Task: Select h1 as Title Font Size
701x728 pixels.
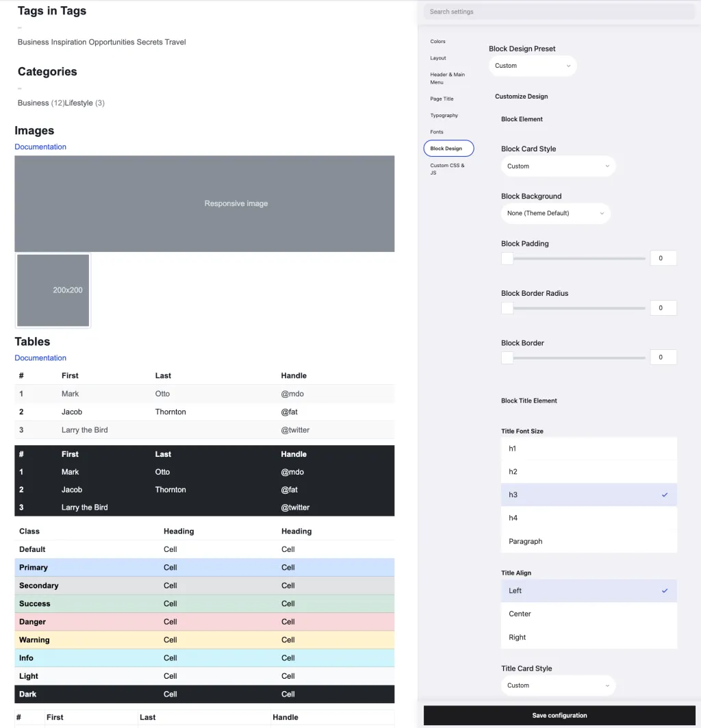Action: (589, 448)
